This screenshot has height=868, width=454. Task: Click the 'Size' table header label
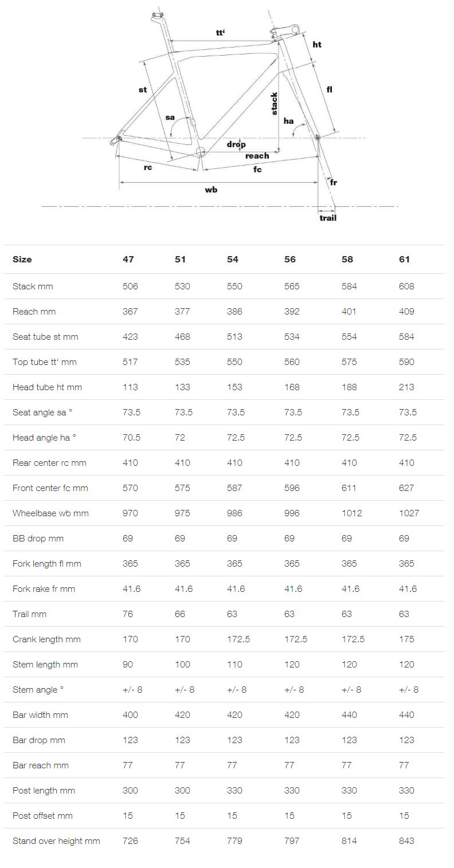click(x=22, y=260)
